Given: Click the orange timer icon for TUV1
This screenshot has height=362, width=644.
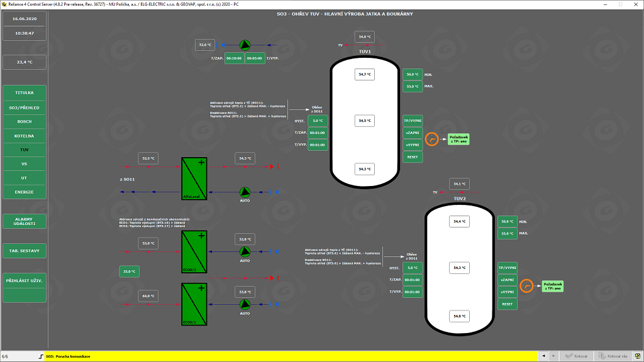Looking at the screenshot, I should coord(431,139).
